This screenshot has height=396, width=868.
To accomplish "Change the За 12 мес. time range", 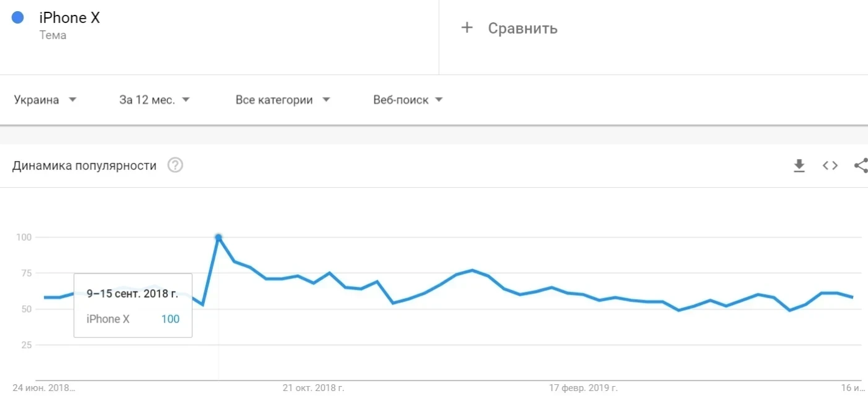I will point(155,99).
